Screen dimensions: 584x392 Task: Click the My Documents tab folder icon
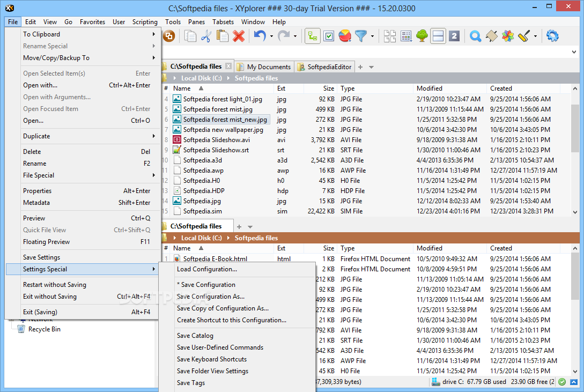tap(241, 67)
